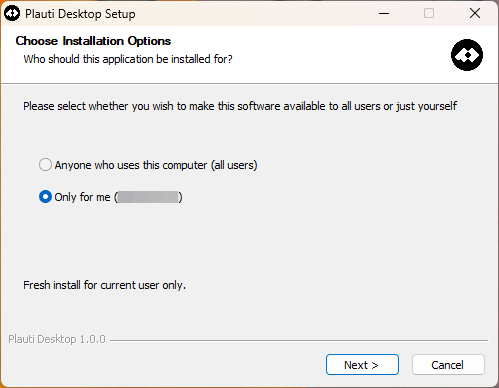
Task: Click the 'Please select whether you wish' instruction text
Action: (240, 106)
